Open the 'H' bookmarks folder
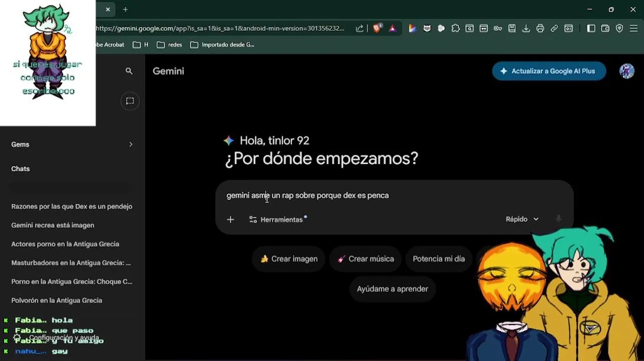 (x=140, y=45)
